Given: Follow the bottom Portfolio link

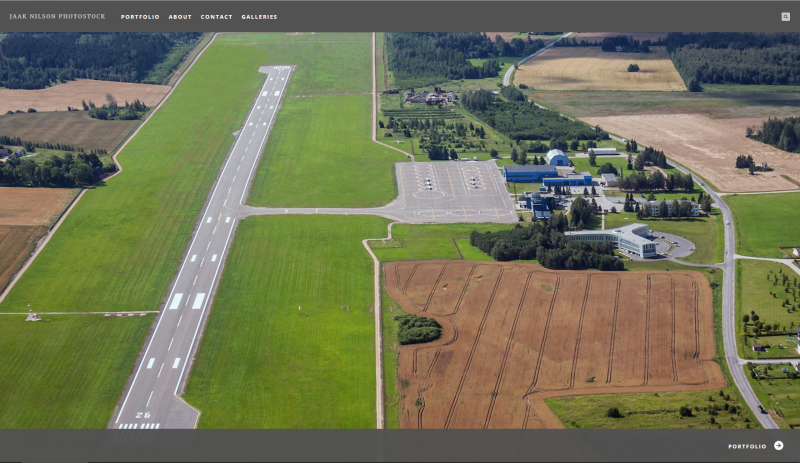Looking at the screenshot, I should click(747, 446).
